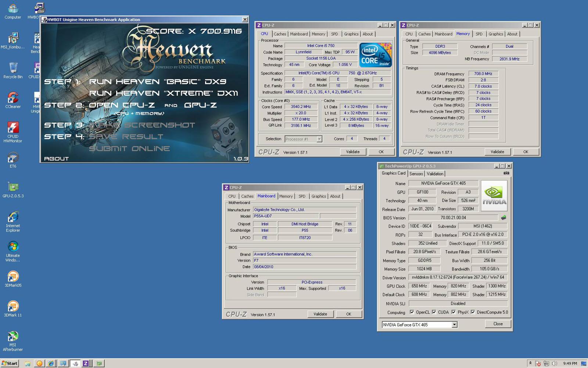Launch the 3DMark 11 desktop shortcut

coord(13,309)
